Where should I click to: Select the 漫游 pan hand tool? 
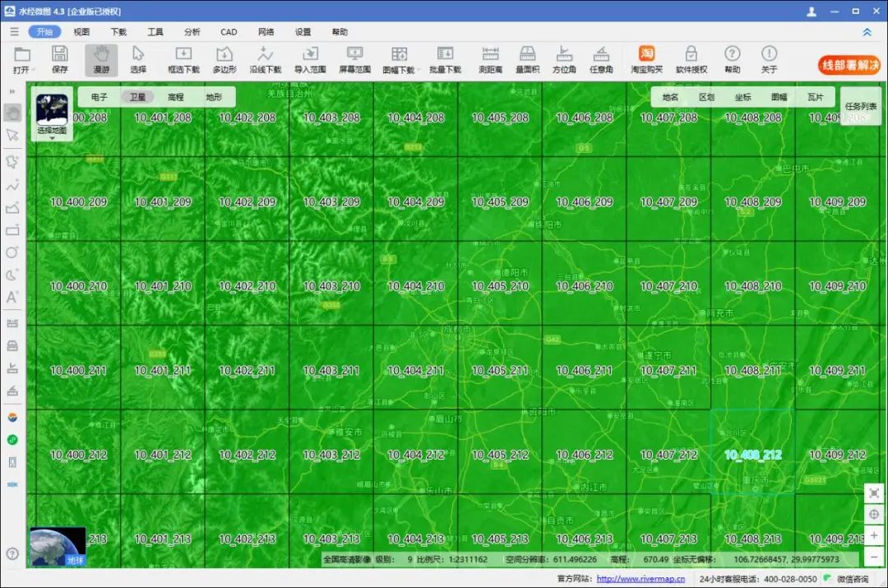(x=101, y=59)
